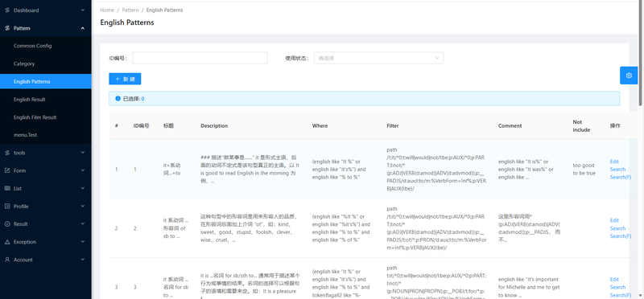Open the blue settings gear panel
This screenshot has width=644, height=299.
(629, 76)
